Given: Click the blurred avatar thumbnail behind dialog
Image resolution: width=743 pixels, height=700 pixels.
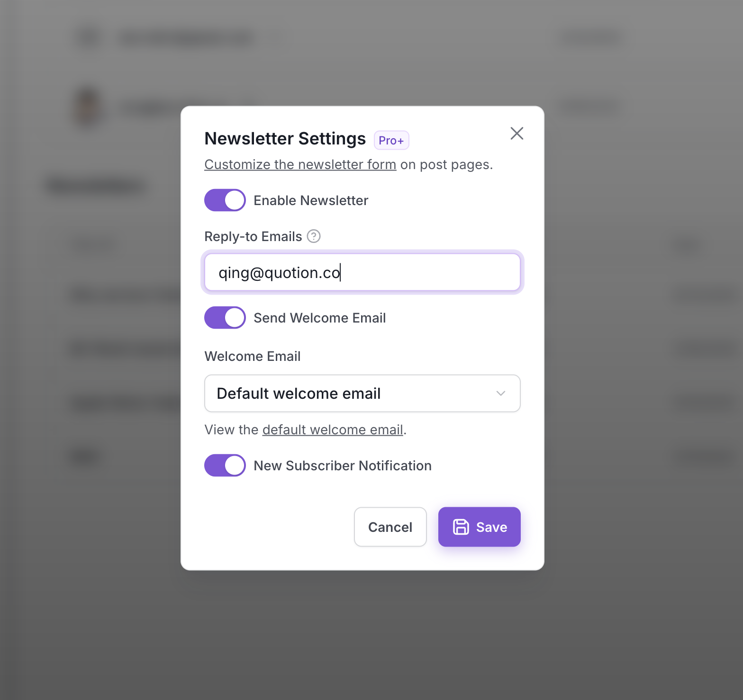Looking at the screenshot, I should tap(88, 107).
